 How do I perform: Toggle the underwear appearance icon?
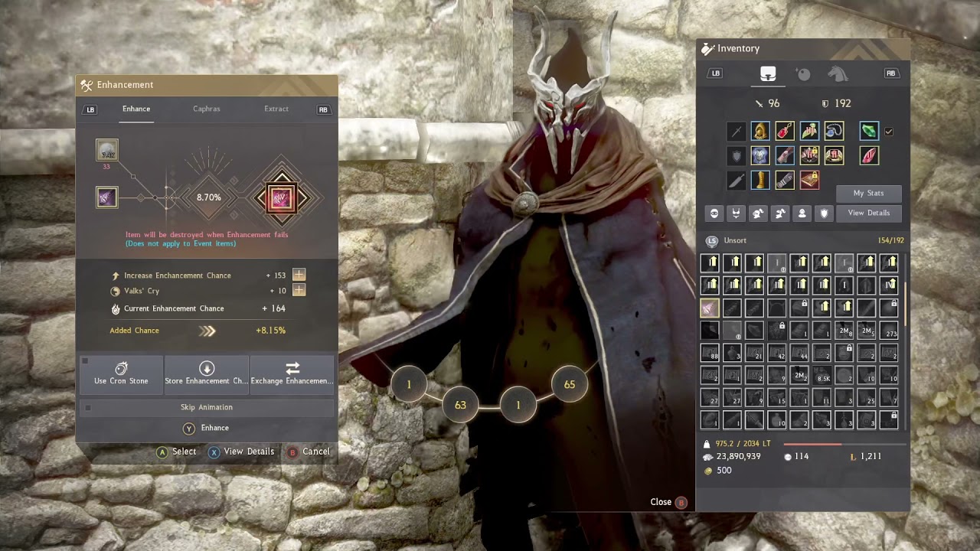point(737,214)
